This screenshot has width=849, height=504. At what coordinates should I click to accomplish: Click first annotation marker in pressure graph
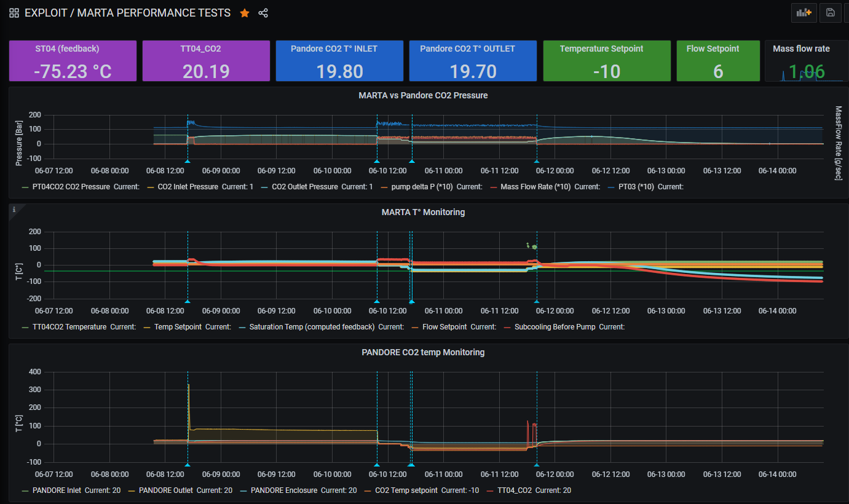point(188,161)
